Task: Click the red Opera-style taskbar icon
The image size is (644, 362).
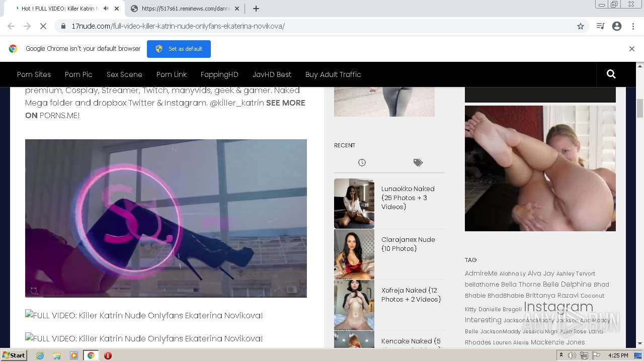Action: (108, 355)
